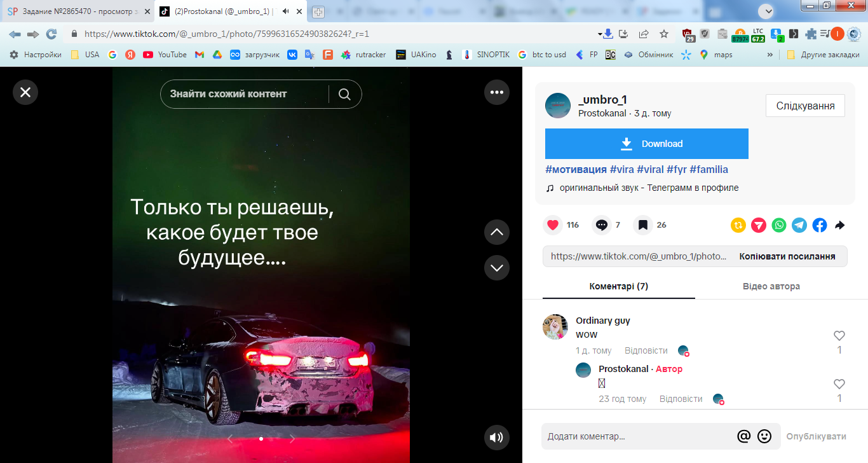Open the media control playlist icon
This screenshot has width=868, height=463.
point(825,34)
